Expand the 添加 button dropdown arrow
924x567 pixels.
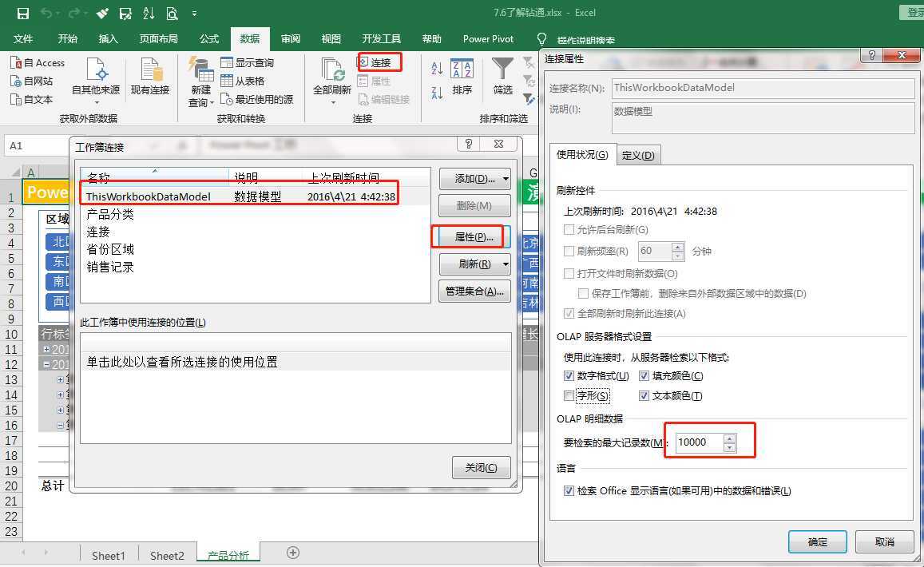point(506,179)
